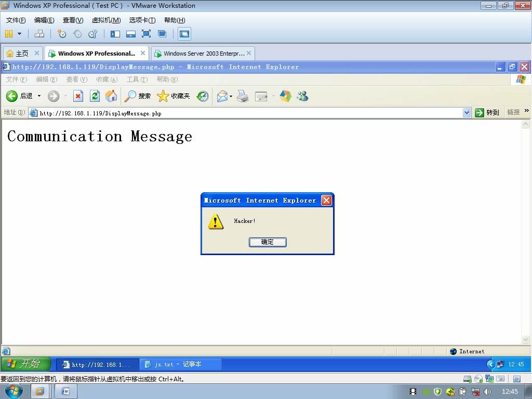Click 确定 in the Hacker! alert
The height and width of the screenshot is (399, 532).
(268, 242)
